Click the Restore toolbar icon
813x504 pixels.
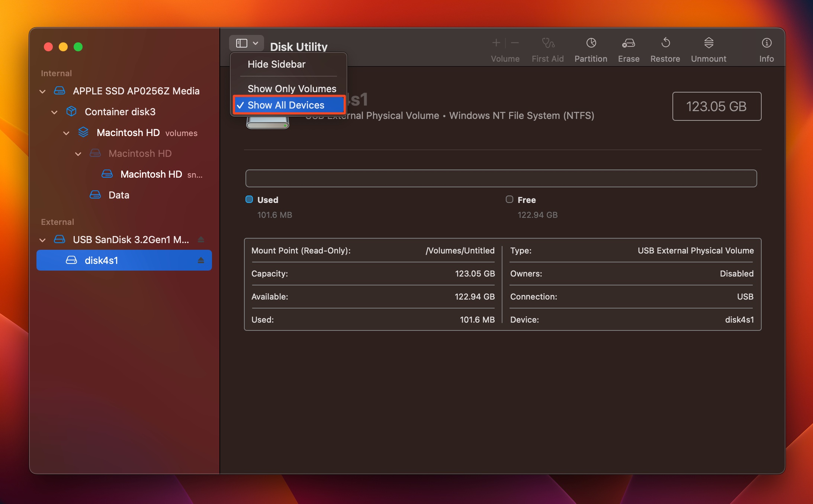click(665, 43)
